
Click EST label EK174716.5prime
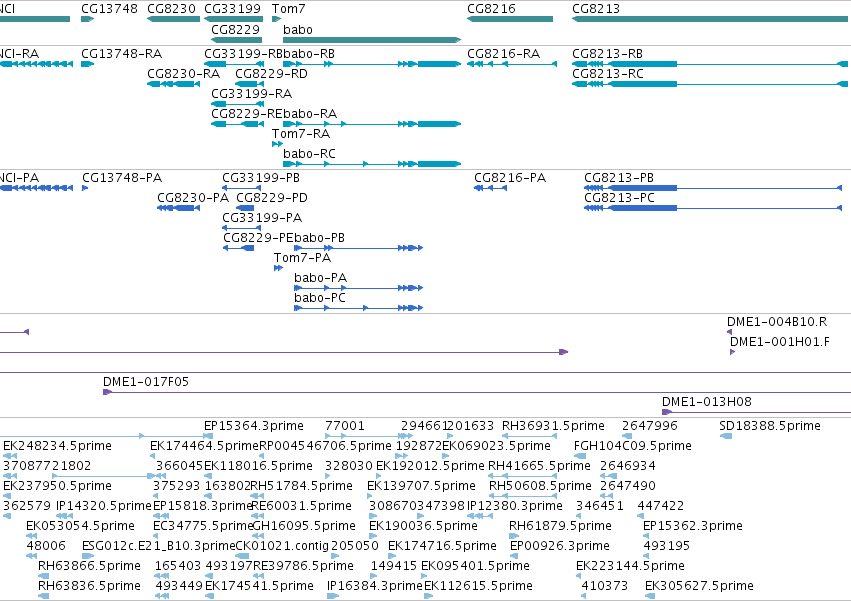click(442, 546)
